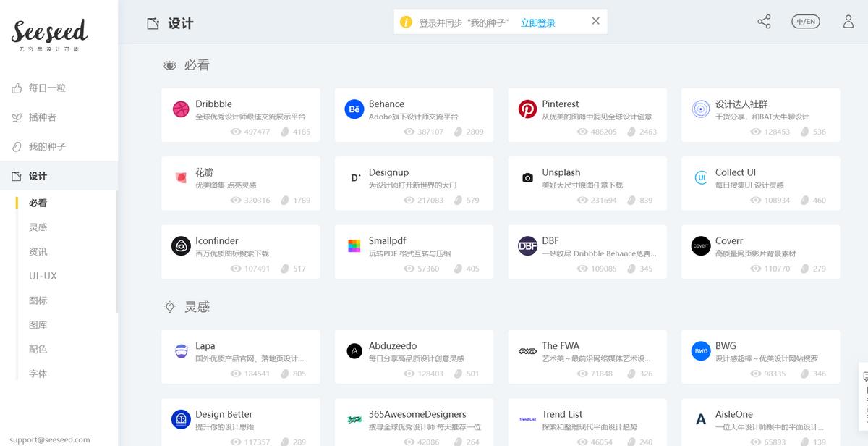Image resolution: width=868 pixels, height=446 pixels.
Task: Open the Dribbble title link
Action: click(x=213, y=104)
